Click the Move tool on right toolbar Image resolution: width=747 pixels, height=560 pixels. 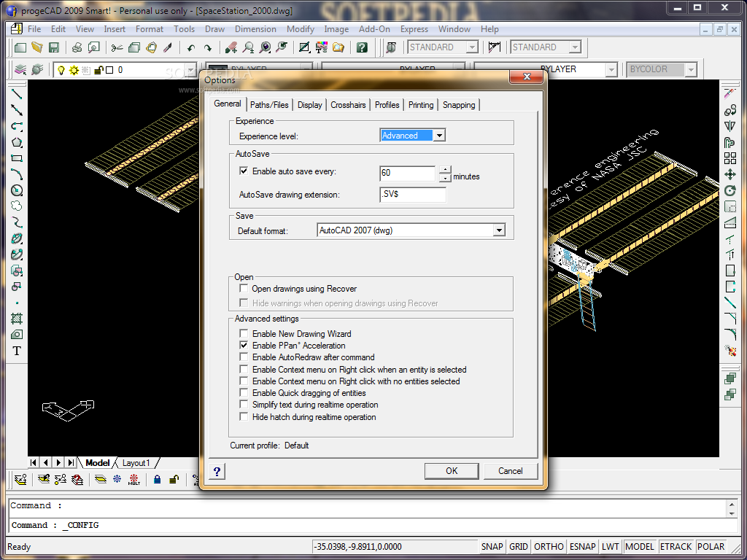729,174
